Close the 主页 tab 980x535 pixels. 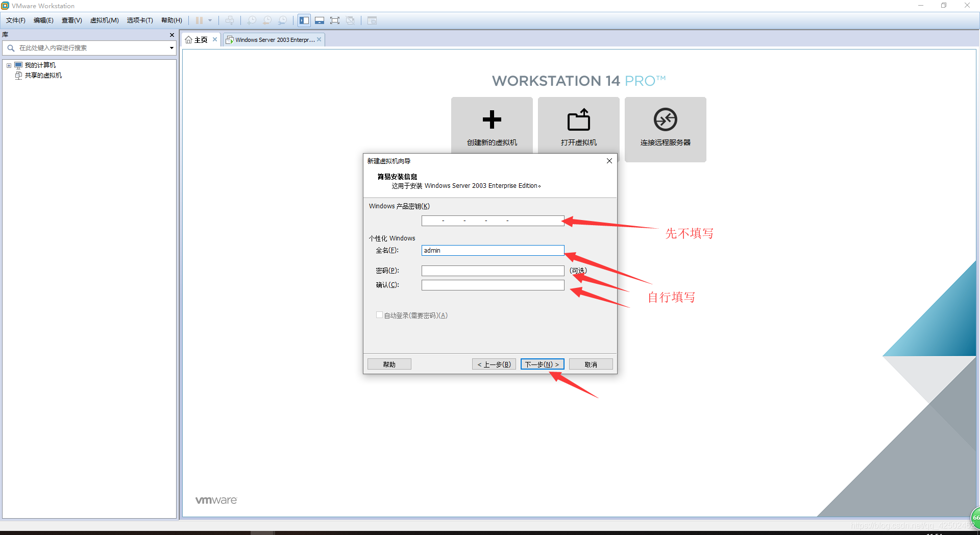click(x=215, y=39)
